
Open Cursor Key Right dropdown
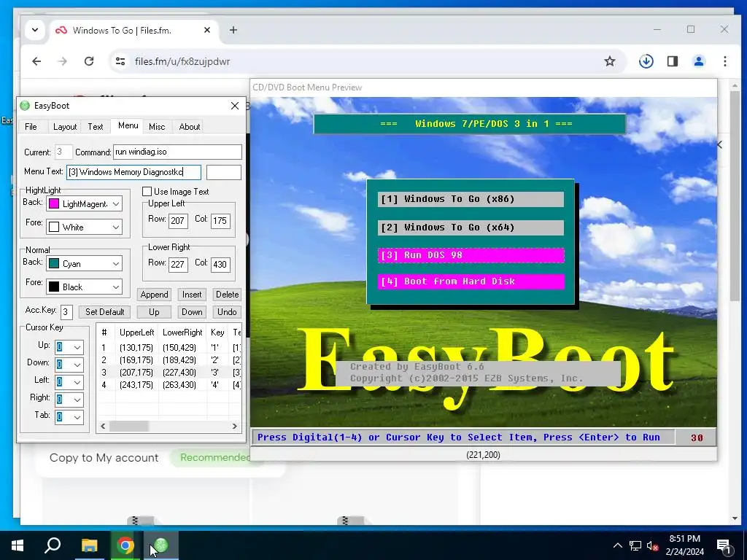(77, 400)
